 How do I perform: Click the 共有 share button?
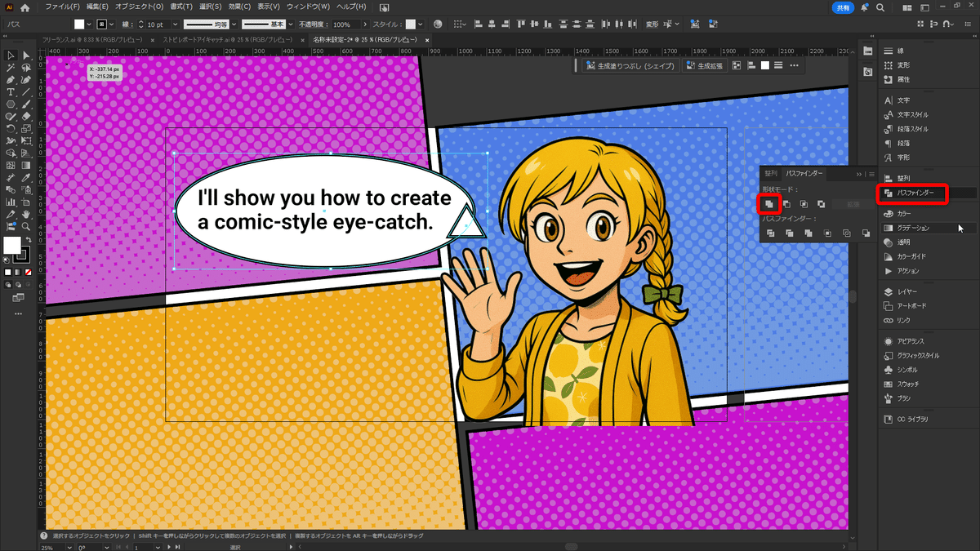coord(844,7)
